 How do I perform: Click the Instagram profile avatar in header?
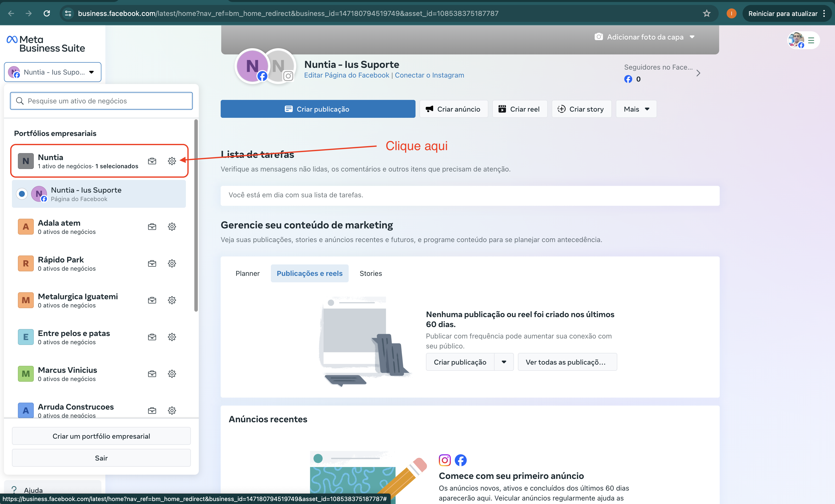coord(280,66)
